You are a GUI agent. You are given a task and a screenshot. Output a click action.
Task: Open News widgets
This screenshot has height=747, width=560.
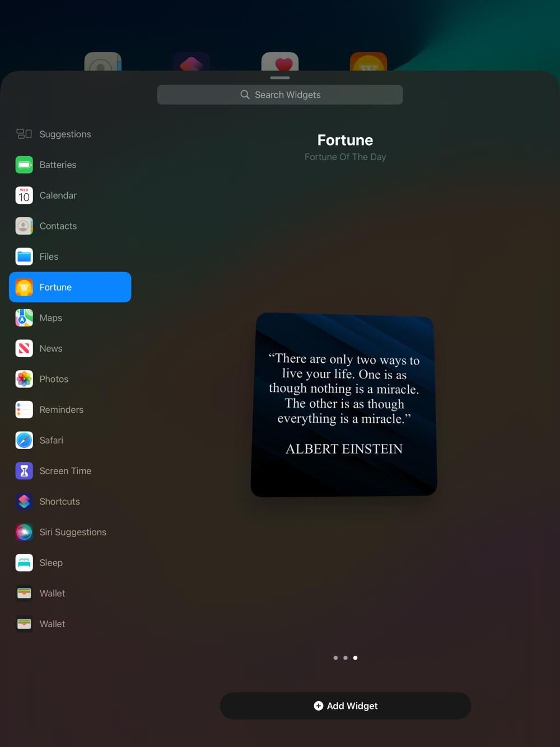click(70, 348)
